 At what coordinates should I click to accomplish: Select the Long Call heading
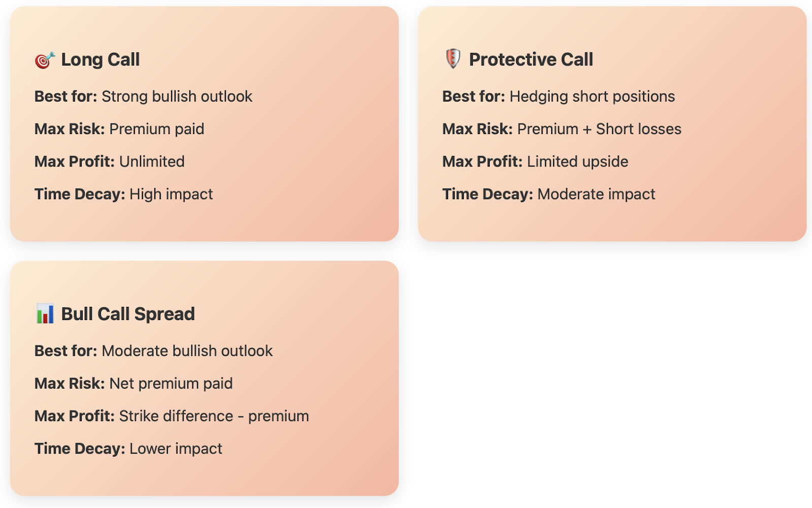[x=100, y=59]
